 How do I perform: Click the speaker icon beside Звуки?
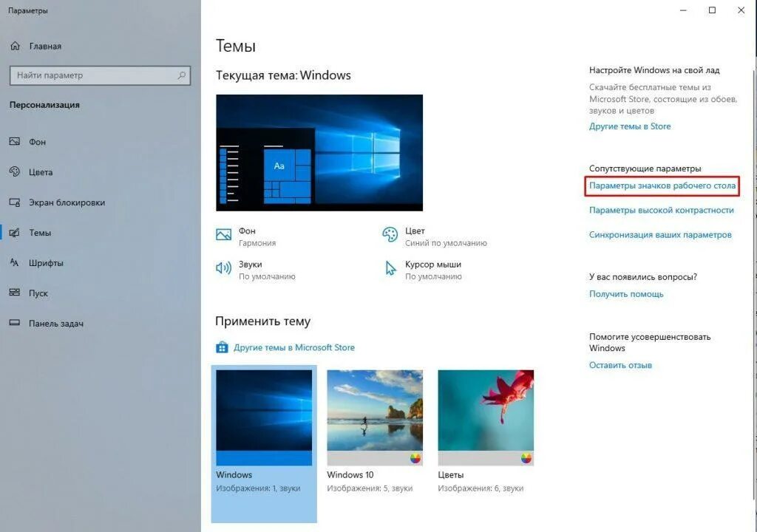223,268
